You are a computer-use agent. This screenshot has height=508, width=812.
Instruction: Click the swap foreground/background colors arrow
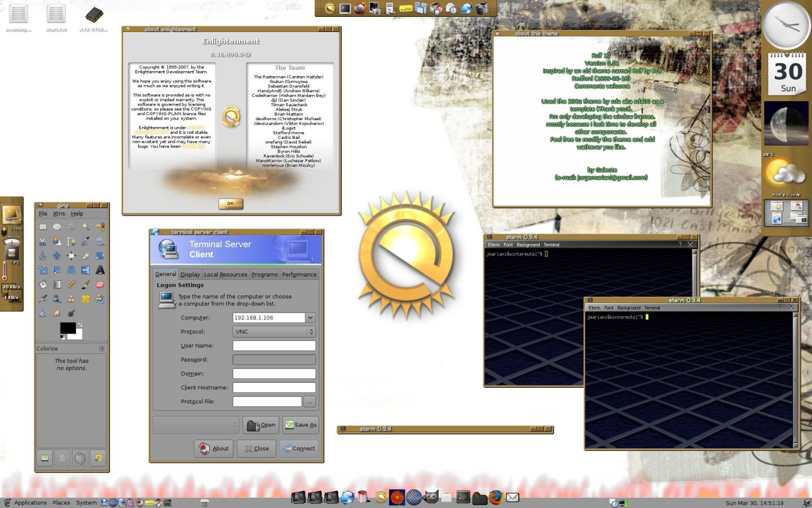click(80, 325)
